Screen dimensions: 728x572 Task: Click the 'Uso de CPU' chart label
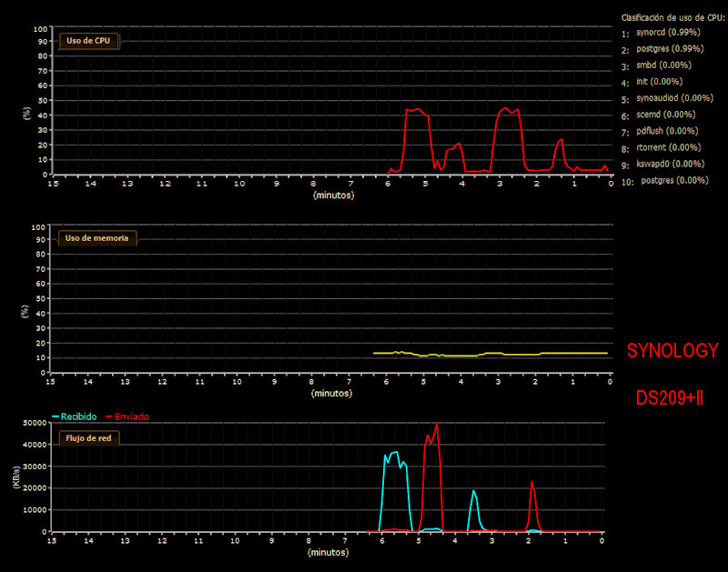click(88, 41)
